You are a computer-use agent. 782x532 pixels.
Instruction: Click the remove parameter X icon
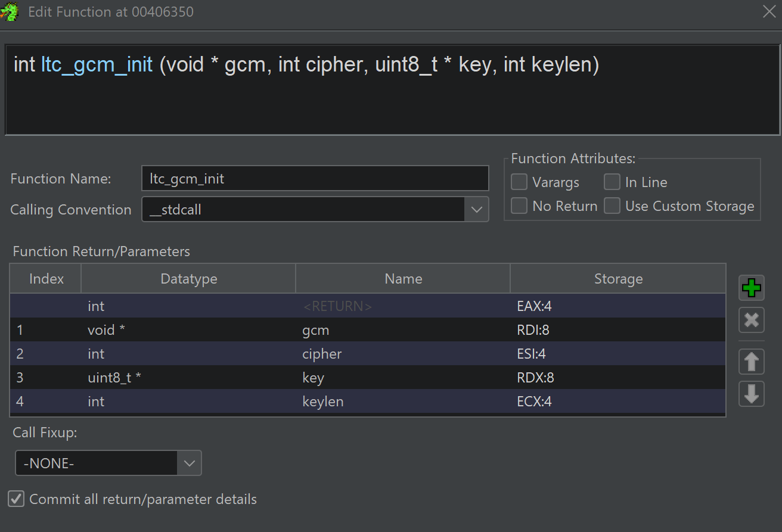click(752, 321)
